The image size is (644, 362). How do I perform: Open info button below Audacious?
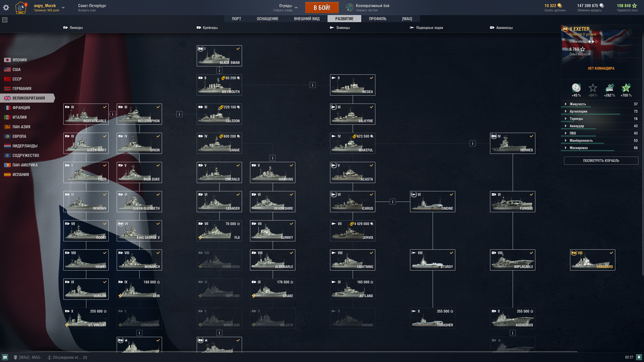pyautogui.click(x=512, y=333)
